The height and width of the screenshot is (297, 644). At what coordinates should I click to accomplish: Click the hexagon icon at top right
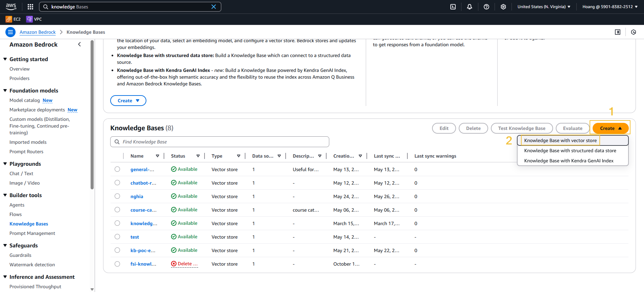click(634, 32)
